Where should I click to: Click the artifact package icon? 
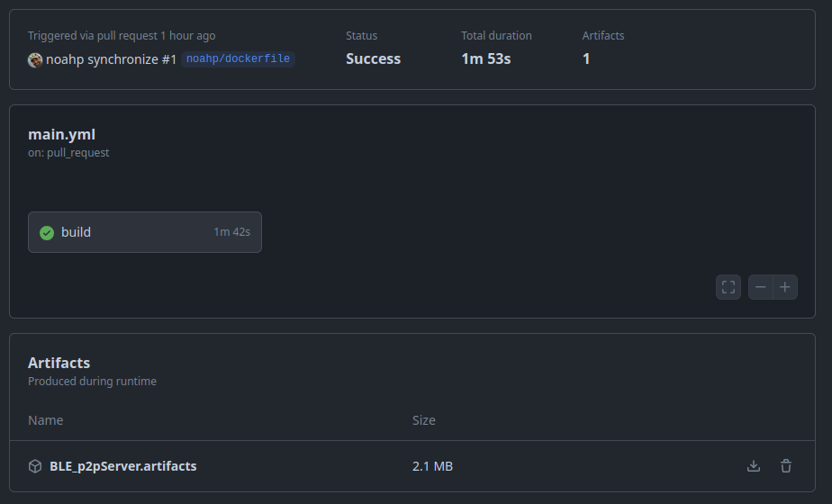35,466
